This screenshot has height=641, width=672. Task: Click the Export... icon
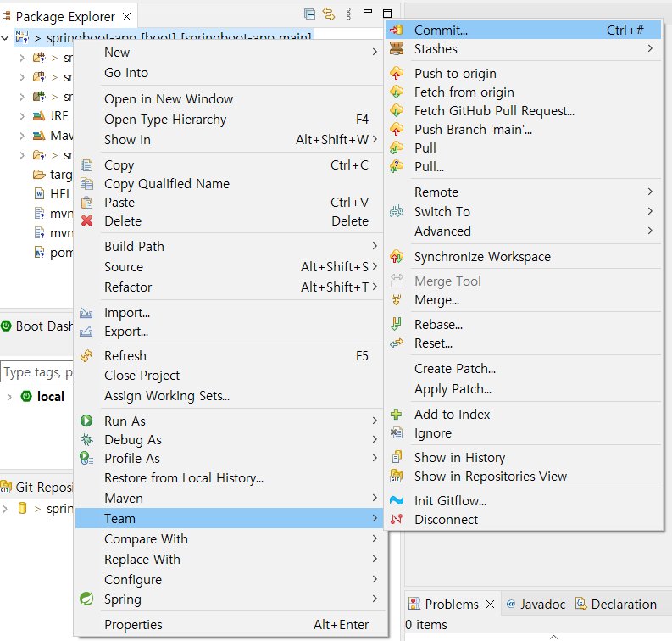(x=86, y=332)
